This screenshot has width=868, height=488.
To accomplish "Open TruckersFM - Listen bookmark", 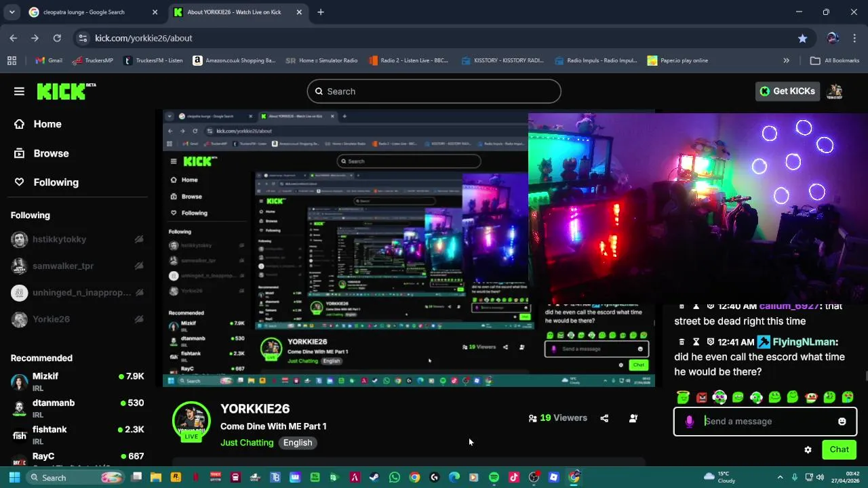I will (153, 60).
